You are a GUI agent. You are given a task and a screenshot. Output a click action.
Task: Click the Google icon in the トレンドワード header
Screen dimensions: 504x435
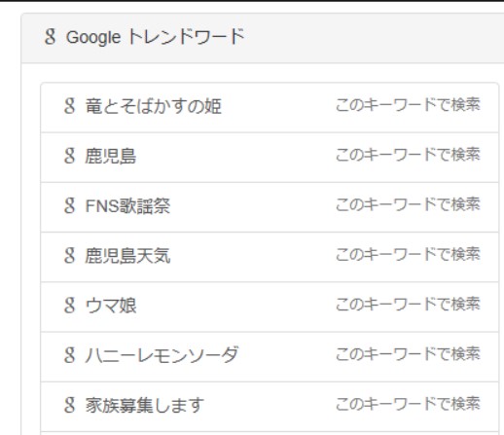tap(50, 36)
